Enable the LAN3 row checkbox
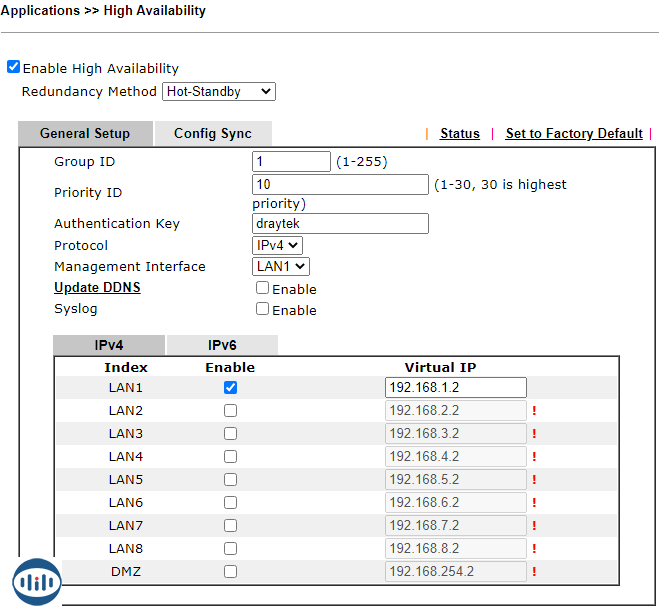This screenshot has width=659, height=612. pyautogui.click(x=231, y=434)
